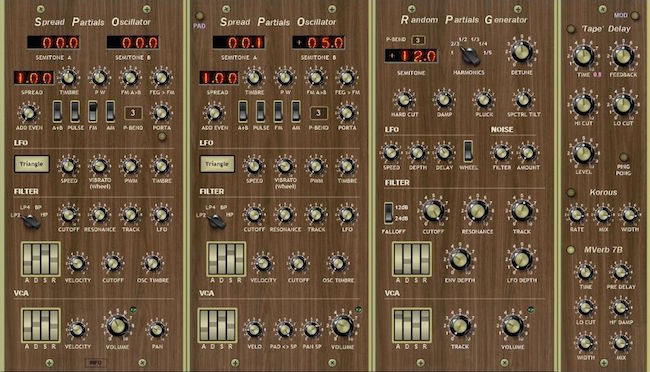
Task: Click the Korous Rate knob
Action: (x=577, y=215)
